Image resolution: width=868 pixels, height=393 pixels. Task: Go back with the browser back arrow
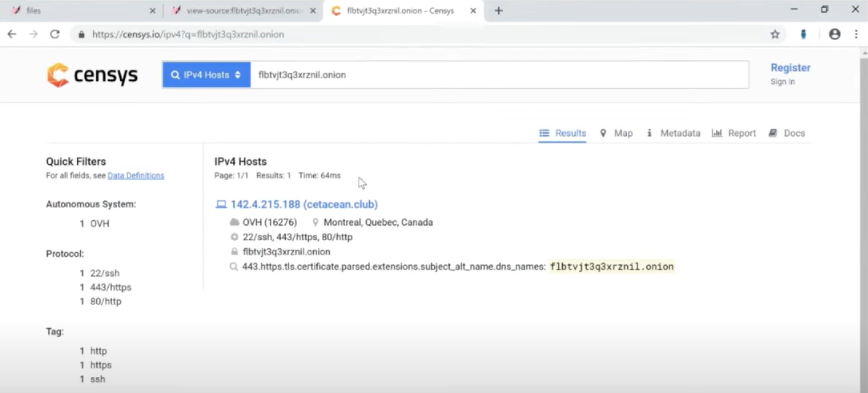click(12, 34)
